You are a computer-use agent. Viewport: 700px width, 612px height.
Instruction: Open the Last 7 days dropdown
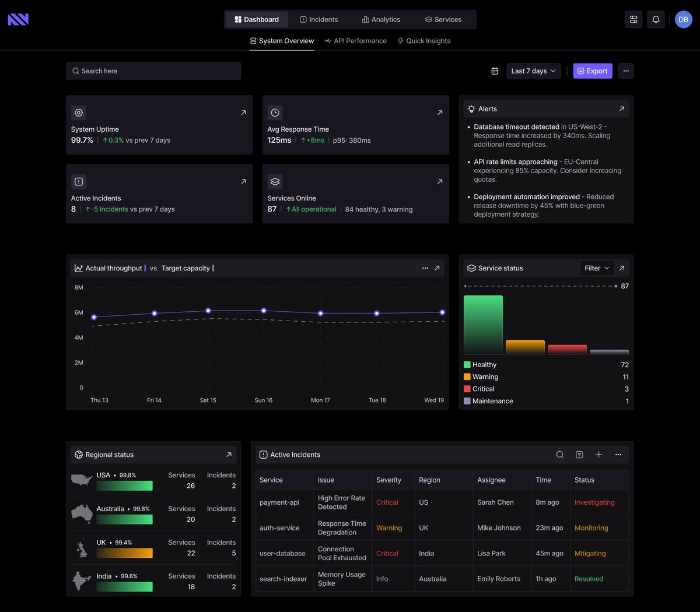pos(533,71)
